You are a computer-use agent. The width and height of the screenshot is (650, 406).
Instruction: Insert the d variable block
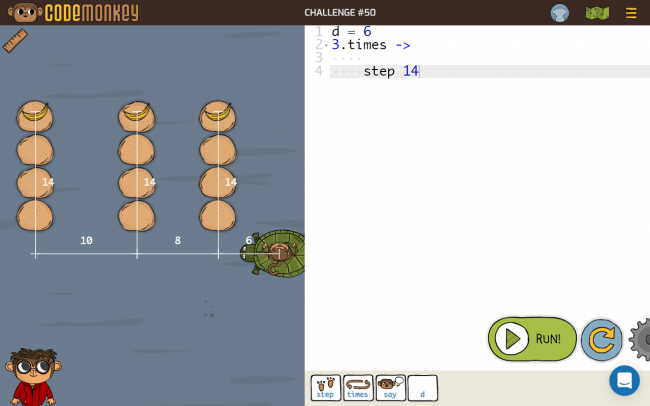422,388
